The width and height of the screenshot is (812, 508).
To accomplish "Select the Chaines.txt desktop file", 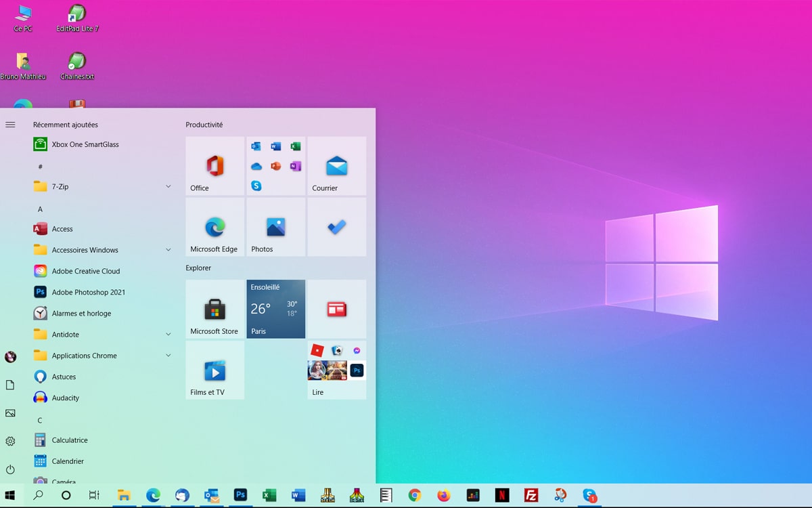I will (77, 66).
